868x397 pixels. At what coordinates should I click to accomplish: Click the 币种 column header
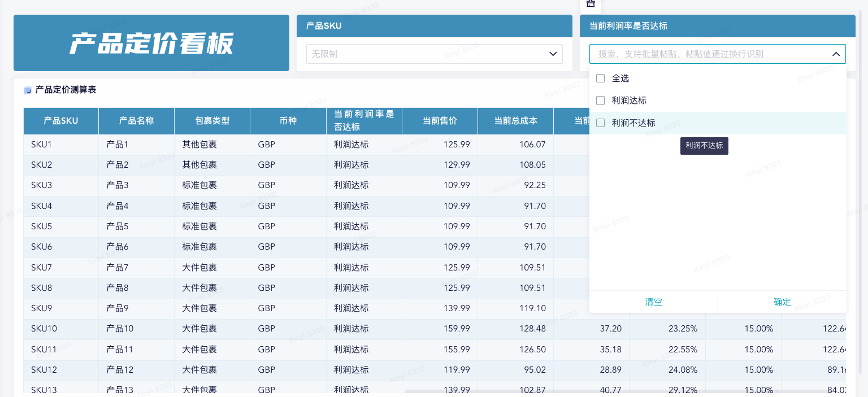pos(288,121)
